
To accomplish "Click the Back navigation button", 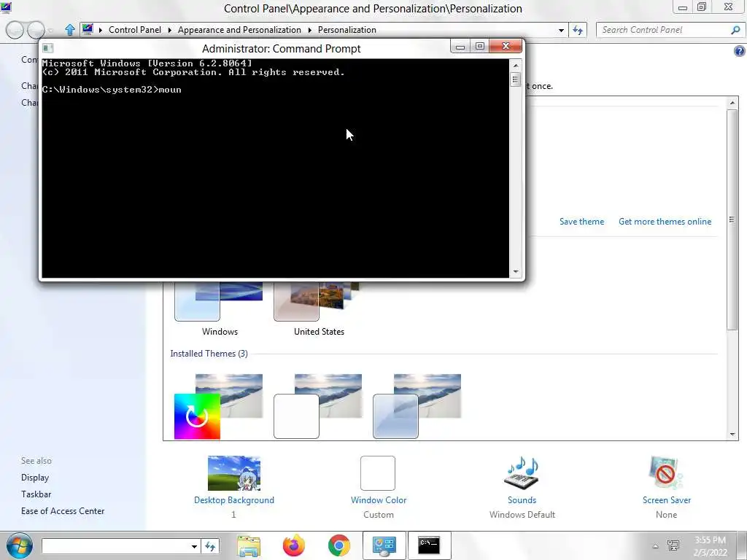I will pos(15,31).
